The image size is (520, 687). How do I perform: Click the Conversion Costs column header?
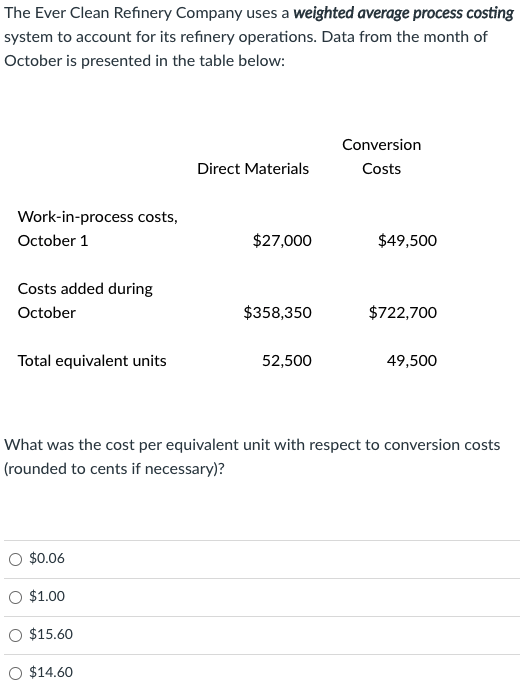[382, 157]
